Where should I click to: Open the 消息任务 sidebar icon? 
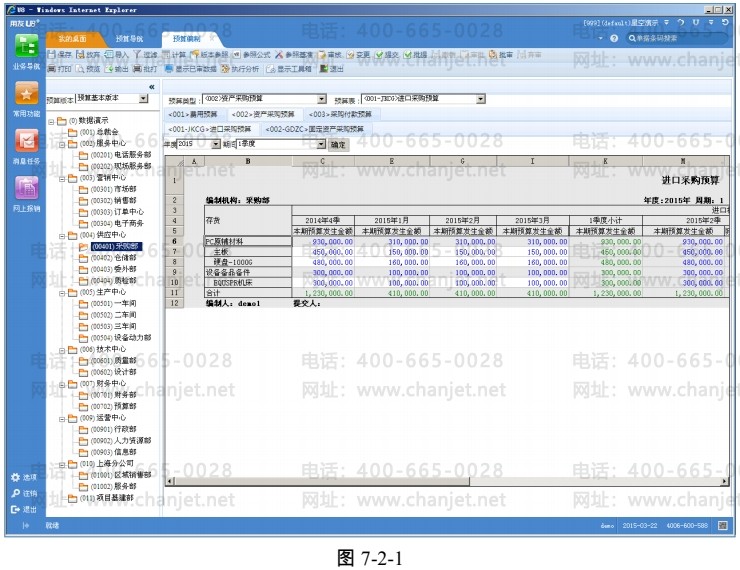[26, 143]
